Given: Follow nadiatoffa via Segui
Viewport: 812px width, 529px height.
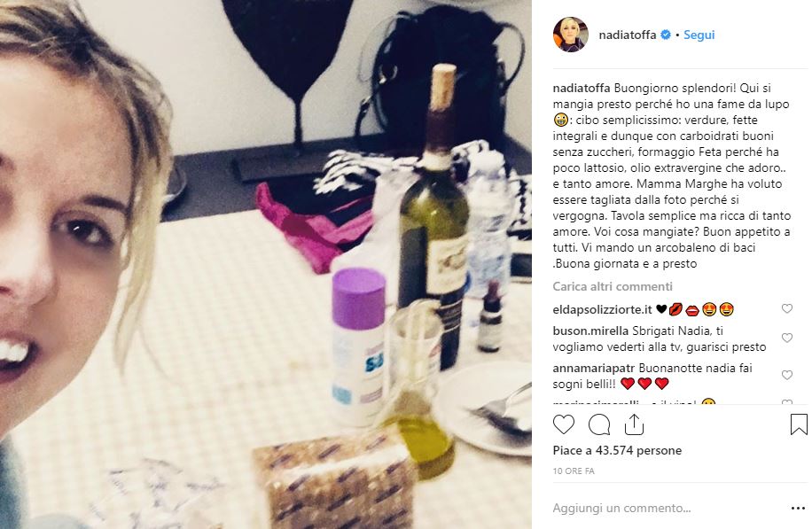Looking at the screenshot, I should pyautogui.click(x=699, y=35).
